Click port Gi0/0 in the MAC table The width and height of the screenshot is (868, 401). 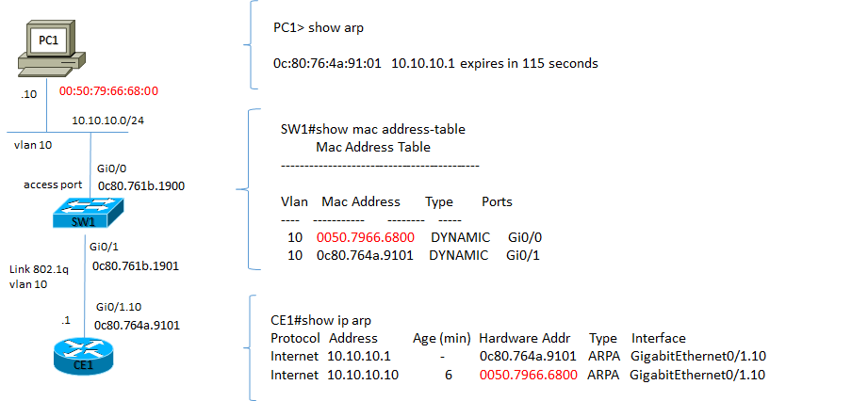pos(525,238)
